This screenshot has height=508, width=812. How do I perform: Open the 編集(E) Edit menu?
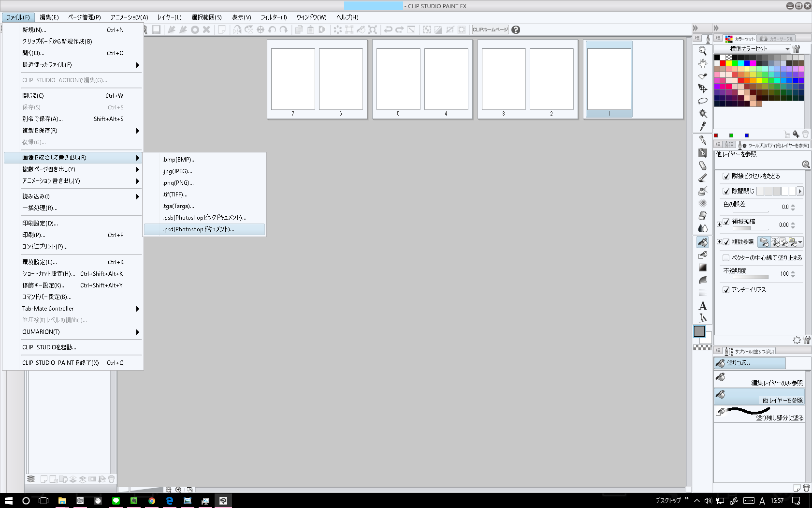click(49, 17)
